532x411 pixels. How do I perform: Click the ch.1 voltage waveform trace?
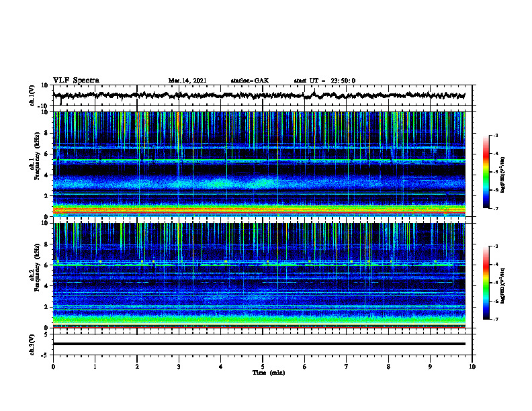point(259,95)
